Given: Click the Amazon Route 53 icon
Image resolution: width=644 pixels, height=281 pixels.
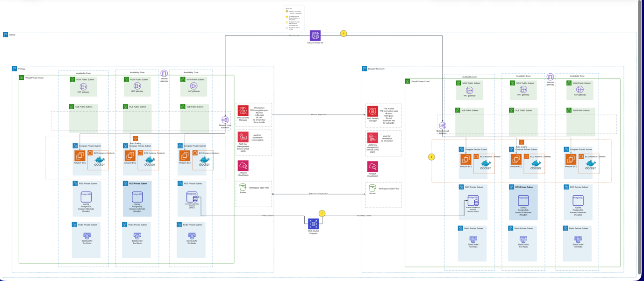Looking at the screenshot, I should (315, 35).
